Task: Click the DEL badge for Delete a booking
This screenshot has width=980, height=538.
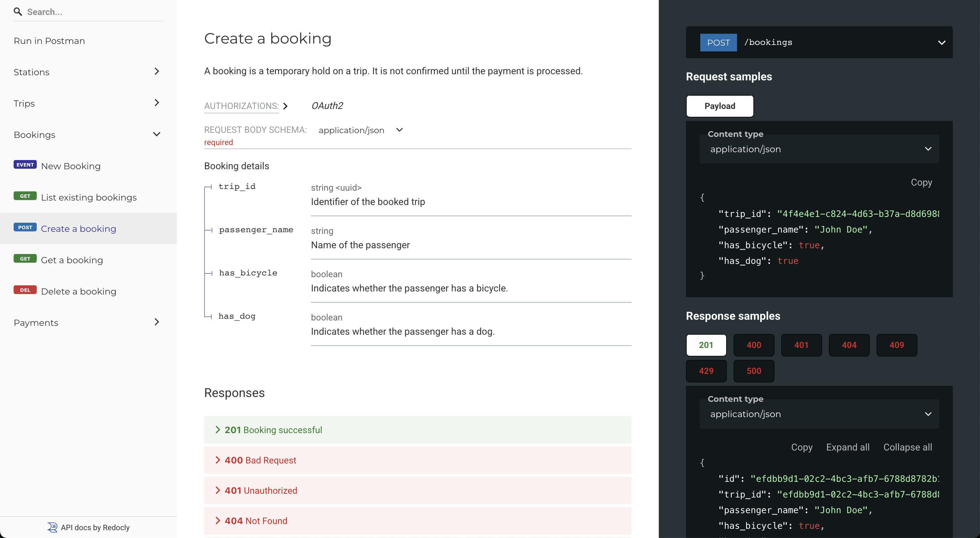Action: [x=25, y=290]
